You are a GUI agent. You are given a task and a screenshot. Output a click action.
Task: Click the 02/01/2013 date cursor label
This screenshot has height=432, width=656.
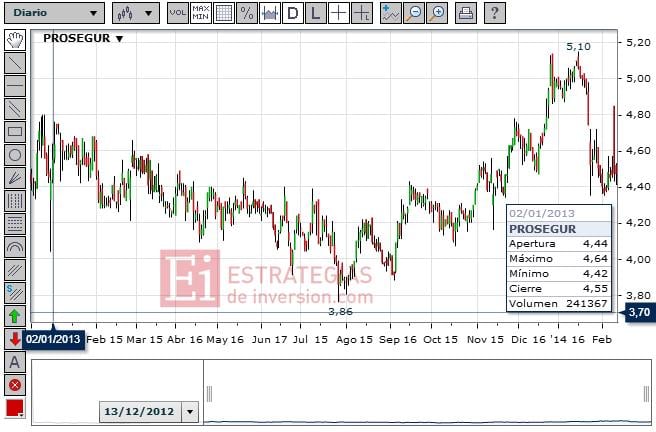(x=53, y=339)
